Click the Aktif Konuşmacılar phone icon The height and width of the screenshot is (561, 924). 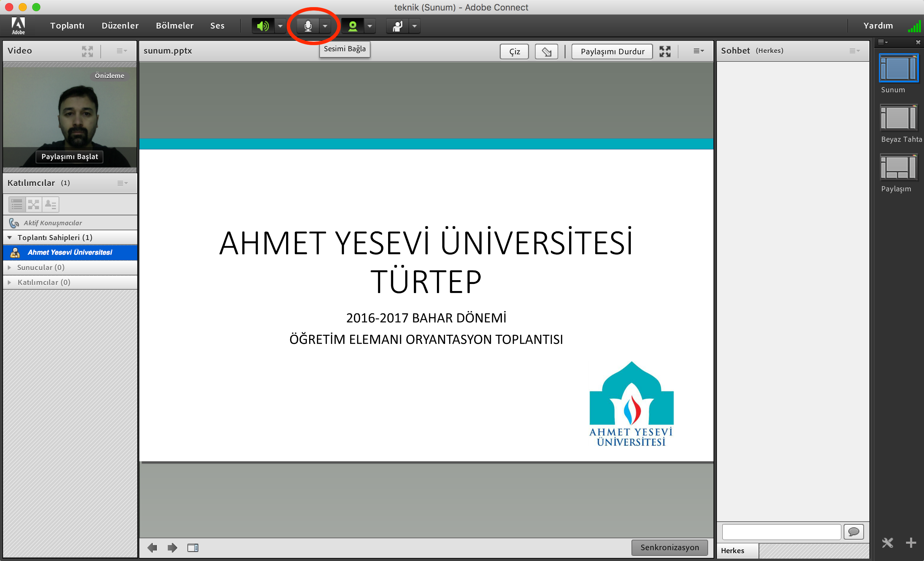pyautogui.click(x=14, y=223)
